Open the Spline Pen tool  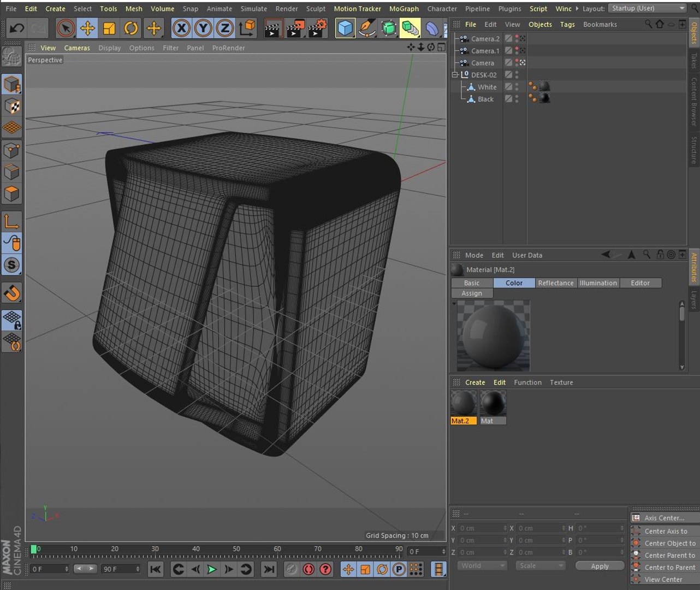click(367, 28)
